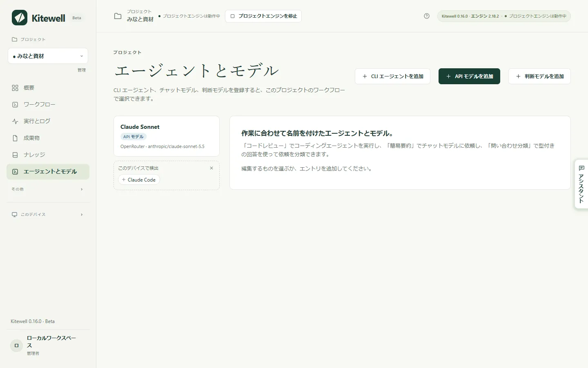Click the local workspace avatar icon

point(16,346)
